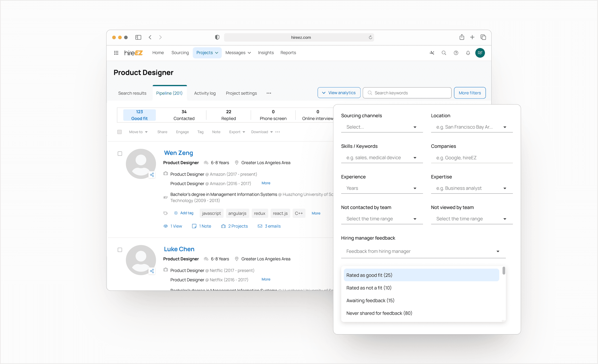The height and width of the screenshot is (364, 598).
Task: Open the Export dropdown
Action: pyautogui.click(x=237, y=132)
